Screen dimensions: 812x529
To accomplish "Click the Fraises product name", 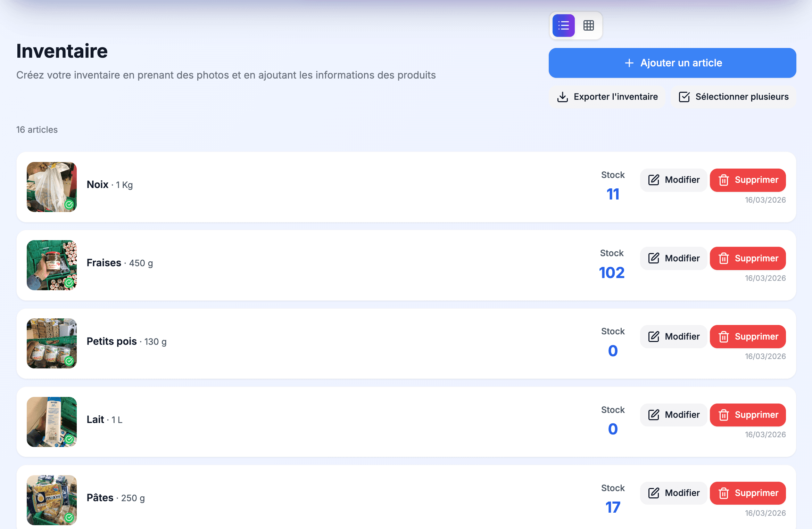I will (x=104, y=263).
